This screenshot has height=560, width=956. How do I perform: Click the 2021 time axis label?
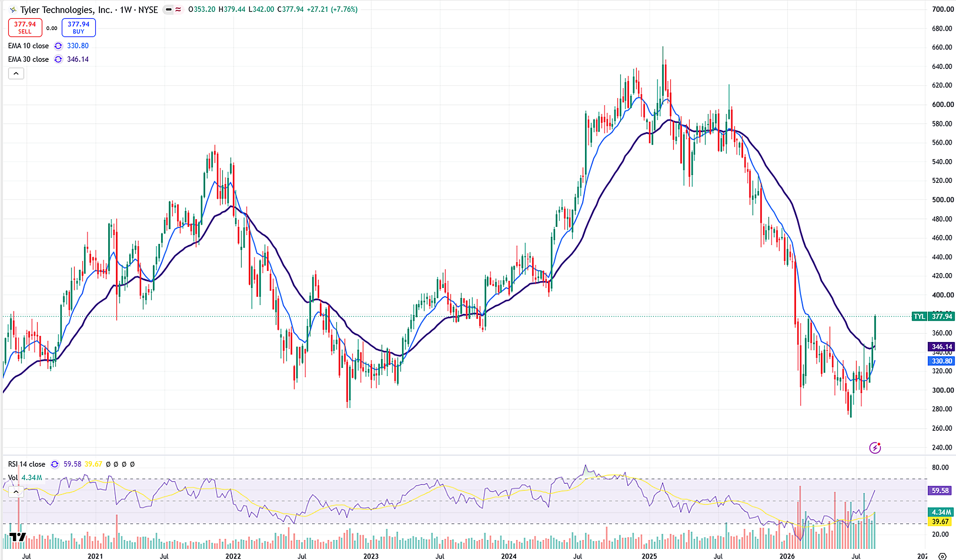pos(95,556)
